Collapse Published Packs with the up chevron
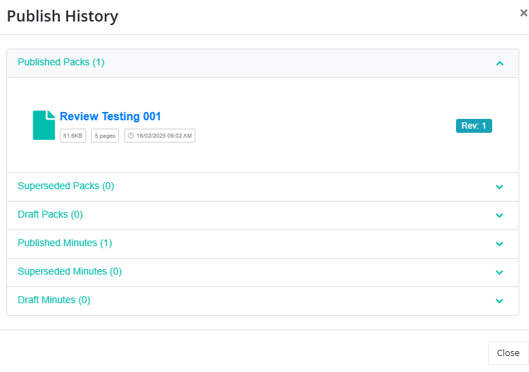 [500, 63]
